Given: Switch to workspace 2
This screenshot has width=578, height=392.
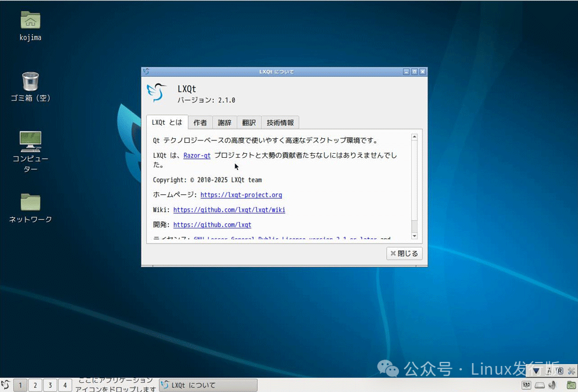Looking at the screenshot, I should [35, 384].
